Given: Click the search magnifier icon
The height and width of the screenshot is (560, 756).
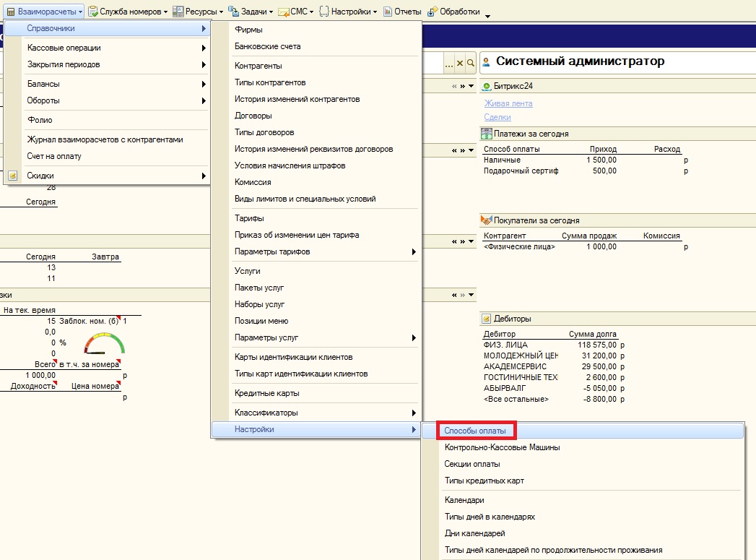Looking at the screenshot, I should [471, 63].
